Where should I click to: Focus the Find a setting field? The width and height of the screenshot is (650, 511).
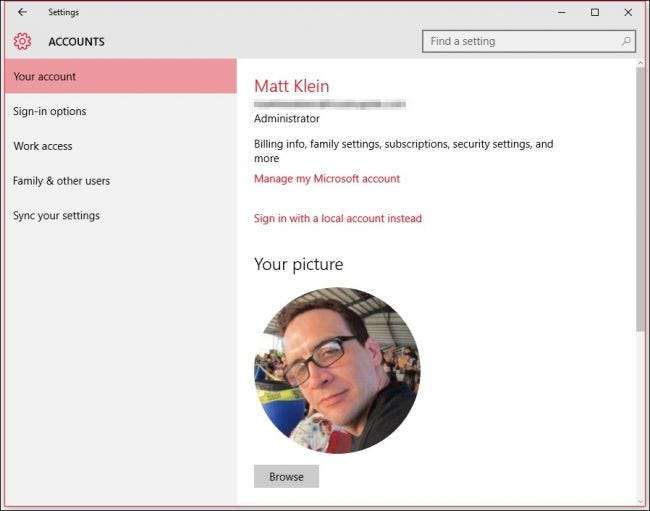pos(529,41)
